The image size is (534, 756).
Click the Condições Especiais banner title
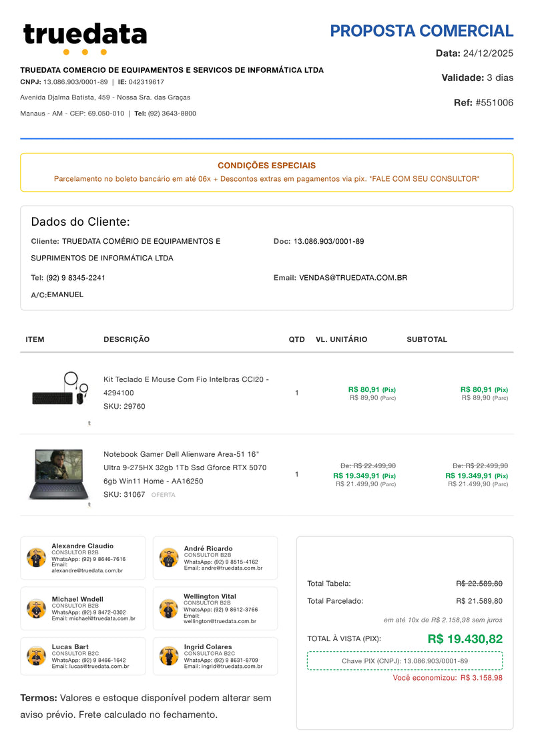266,166
